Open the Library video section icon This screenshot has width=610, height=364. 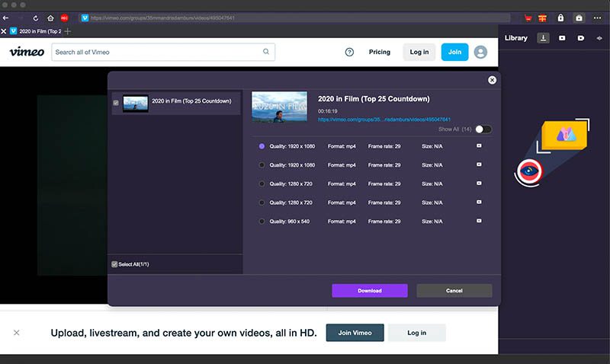point(562,38)
